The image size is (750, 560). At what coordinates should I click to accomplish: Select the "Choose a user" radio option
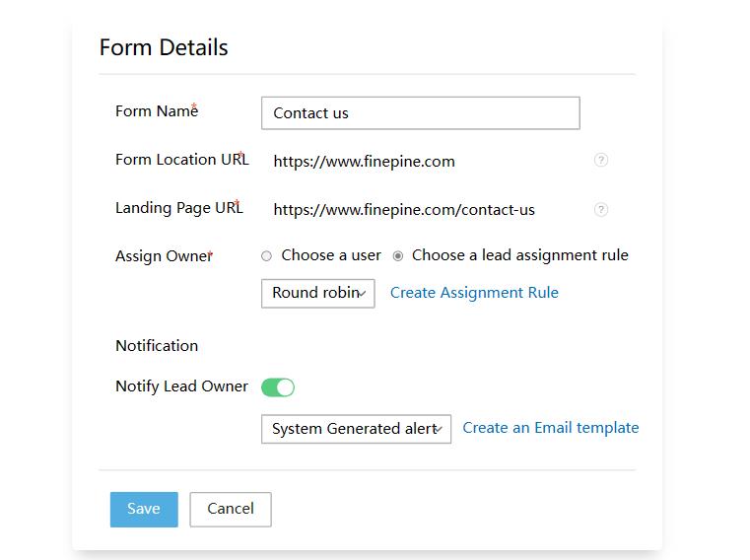point(266,255)
